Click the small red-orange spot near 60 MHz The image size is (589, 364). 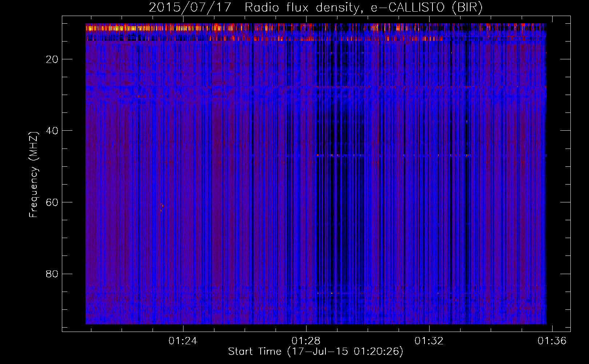tap(162, 207)
